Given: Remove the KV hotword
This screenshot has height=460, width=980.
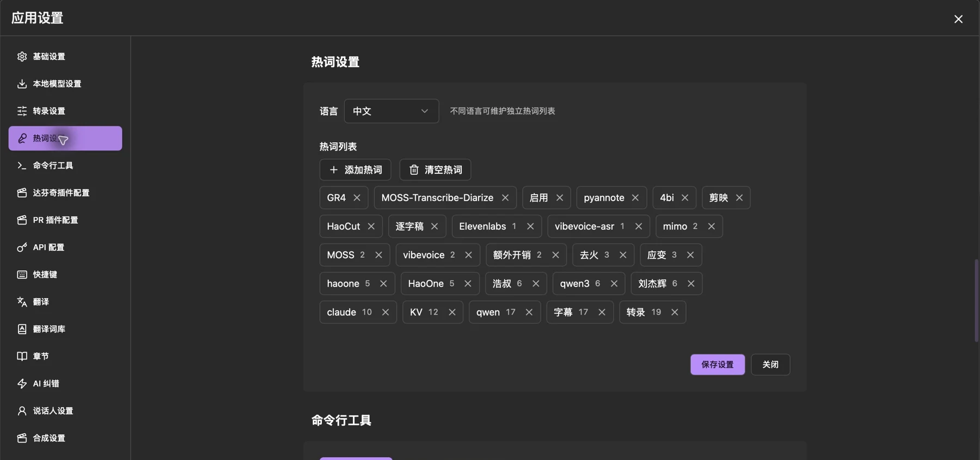Looking at the screenshot, I should pos(452,312).
